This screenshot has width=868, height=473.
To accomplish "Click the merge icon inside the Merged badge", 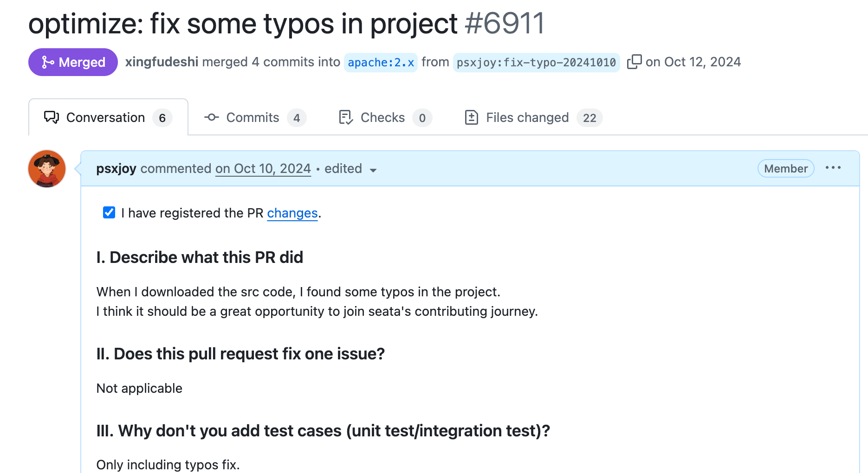I will point(48,62).
